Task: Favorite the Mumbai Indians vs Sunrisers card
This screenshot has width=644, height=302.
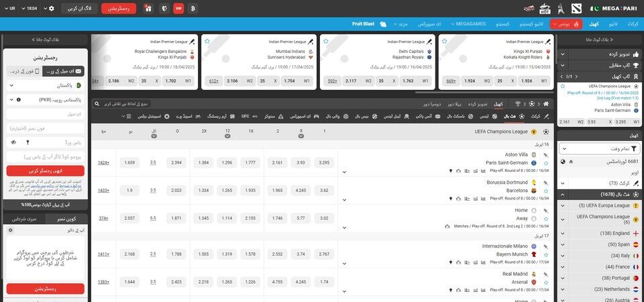Action: click(x=207, y=42)
